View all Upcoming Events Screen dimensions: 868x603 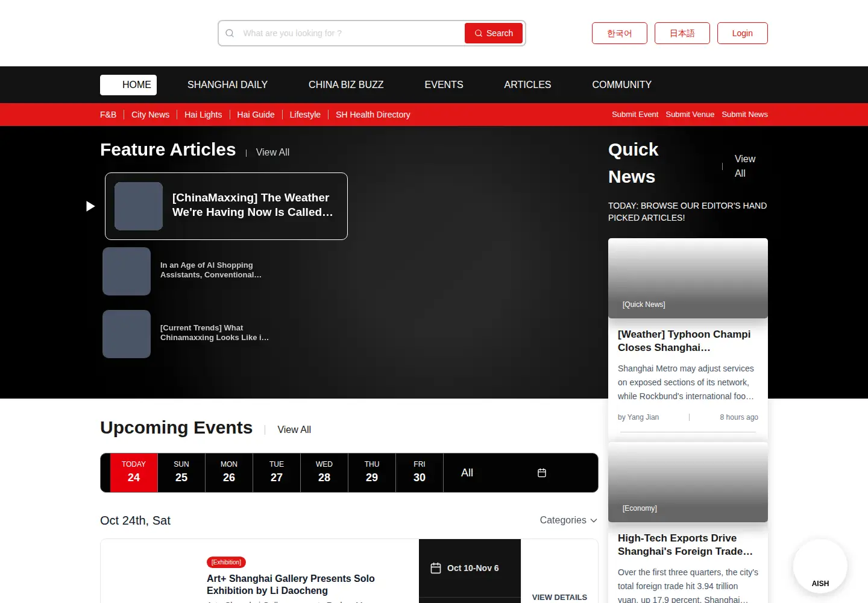click(x=294, y=430)
